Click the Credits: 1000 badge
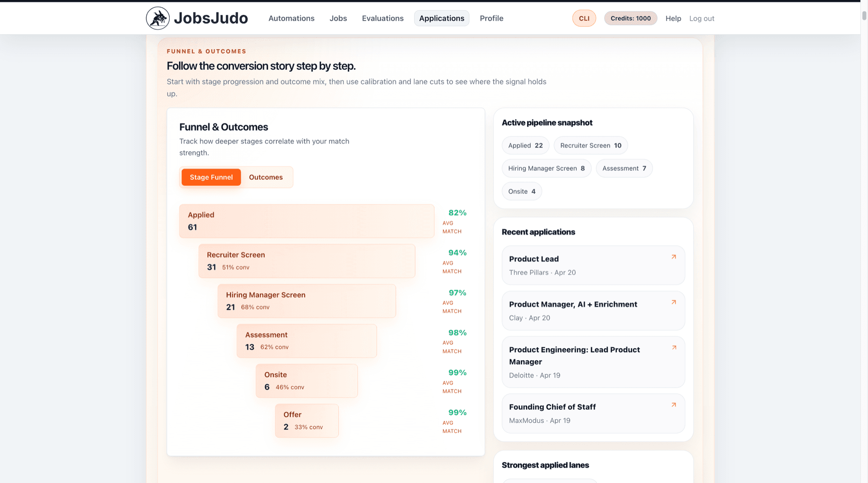The height and width of the screenshot is (483, 868). pyautogui.click(x=630, y=18)
